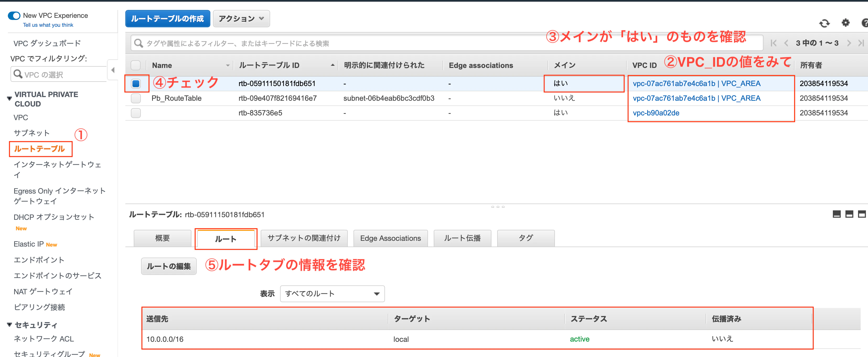The width and height of the screenshot is (868, 357).
Task: Switch to the Edge Associations tab
Action: point(390,238)
